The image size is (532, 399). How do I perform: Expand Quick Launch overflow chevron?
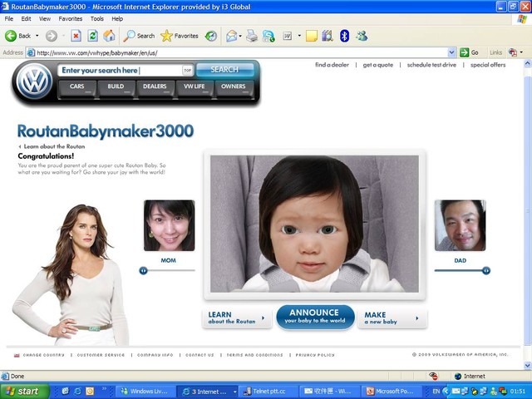(104, 389)
